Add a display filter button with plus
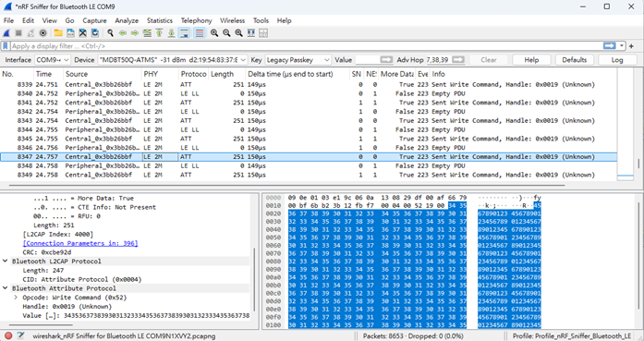Viewport: 644px width, 341px height. click(x=632, y=46)
